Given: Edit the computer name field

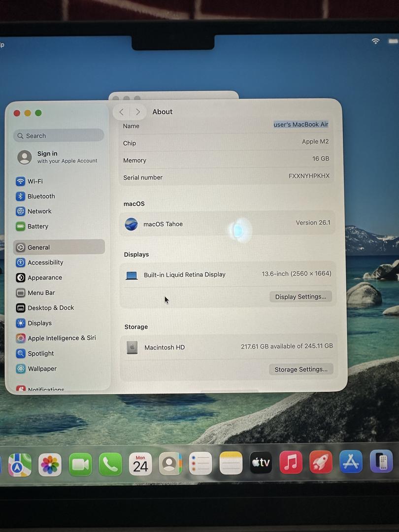Looking at the screenshot, I should pos(300,125).
